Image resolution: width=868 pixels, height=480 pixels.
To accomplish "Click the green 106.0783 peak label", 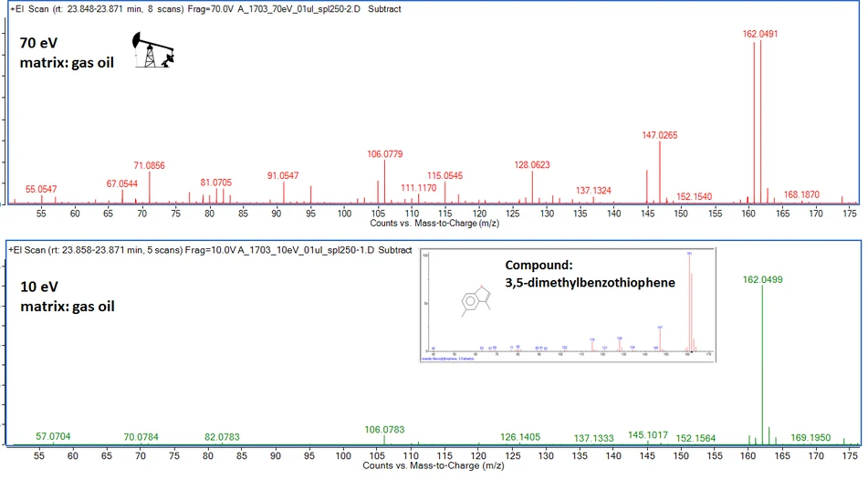I will coord(384,429).
